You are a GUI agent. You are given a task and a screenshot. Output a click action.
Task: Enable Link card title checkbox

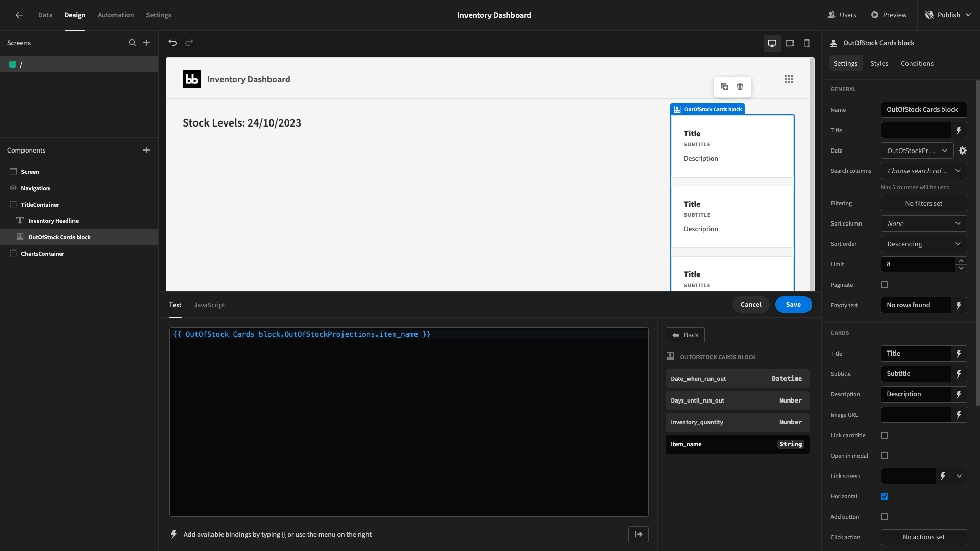pyautogui.click(x=885, y=435)
